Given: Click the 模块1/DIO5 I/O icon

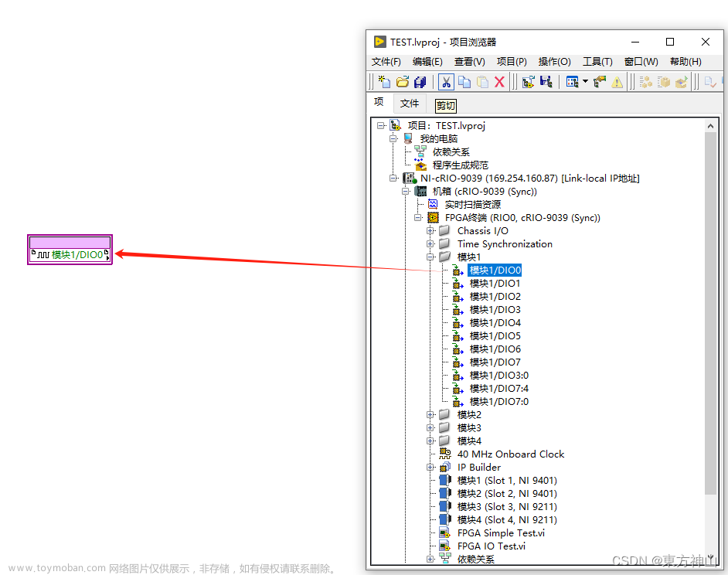Looking at the screenshot, I should (458, 336).
